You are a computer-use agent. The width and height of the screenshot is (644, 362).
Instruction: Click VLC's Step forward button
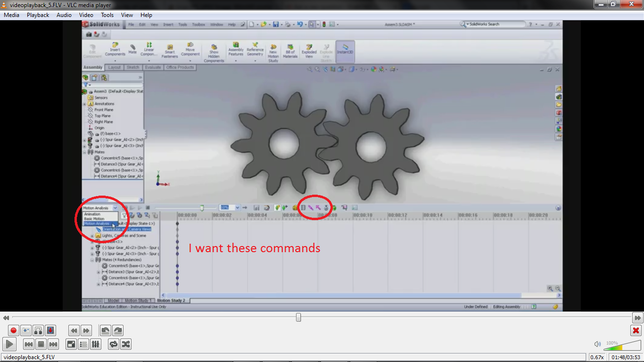click(118, 330)
